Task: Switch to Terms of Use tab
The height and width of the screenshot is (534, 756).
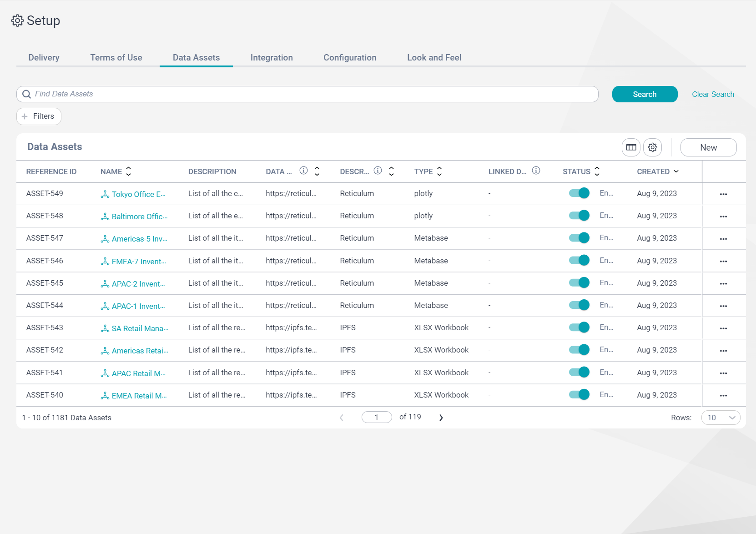Action: pos(116,58)
